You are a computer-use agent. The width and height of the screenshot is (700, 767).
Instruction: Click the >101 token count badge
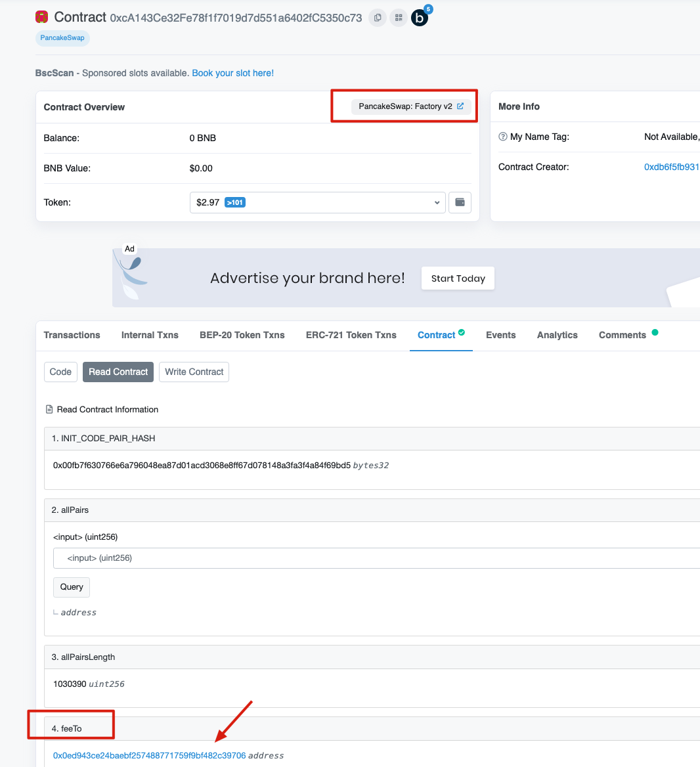click(x=235, y=202)
